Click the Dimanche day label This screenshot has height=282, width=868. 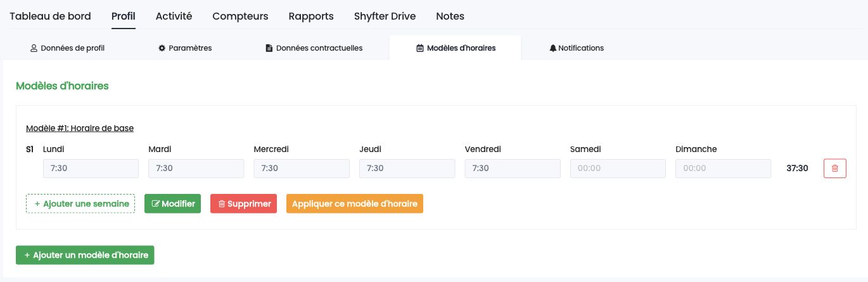(x=696, y=150)
